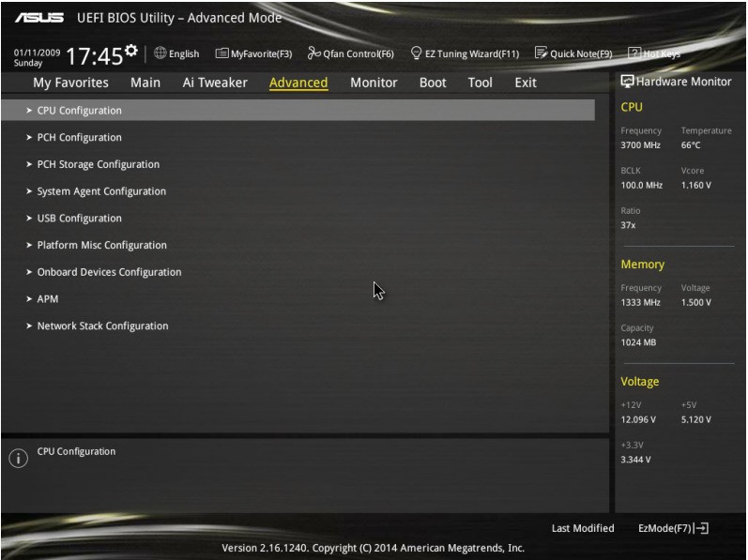This screenshot has height=560, width=748.
Task: Click the gear icon beside the clock
Action: tap(131, 50)
